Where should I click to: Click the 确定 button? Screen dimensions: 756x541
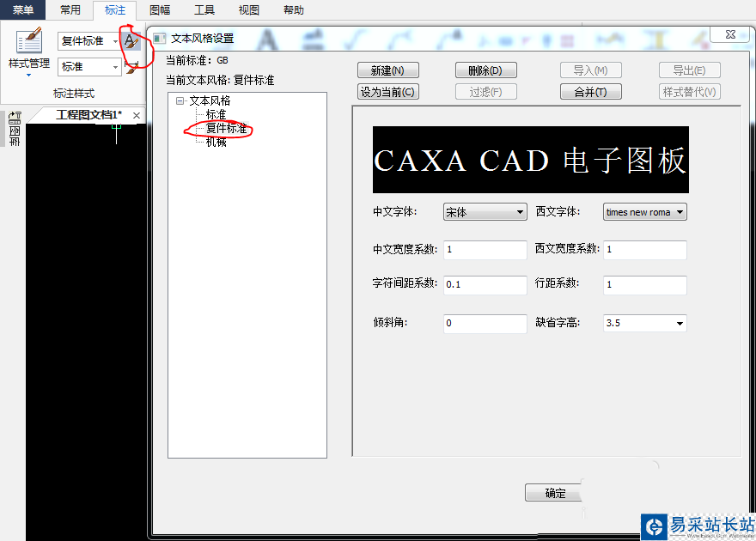554,493
